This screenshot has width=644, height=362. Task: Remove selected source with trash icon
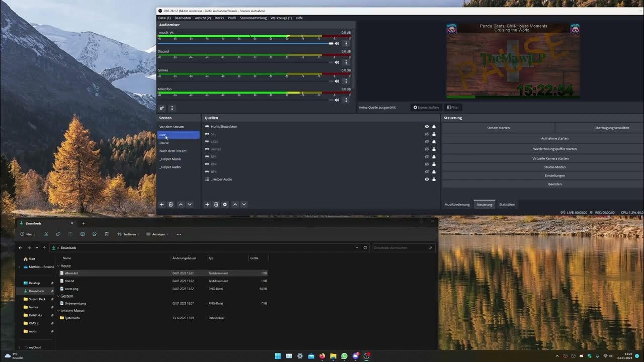216,205
